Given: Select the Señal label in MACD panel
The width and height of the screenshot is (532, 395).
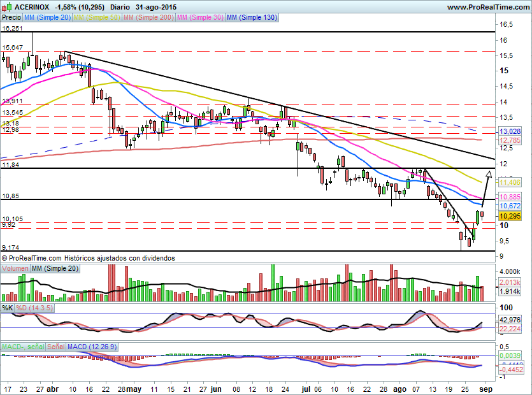Looking at the screenshot, I should coord(55,347).
